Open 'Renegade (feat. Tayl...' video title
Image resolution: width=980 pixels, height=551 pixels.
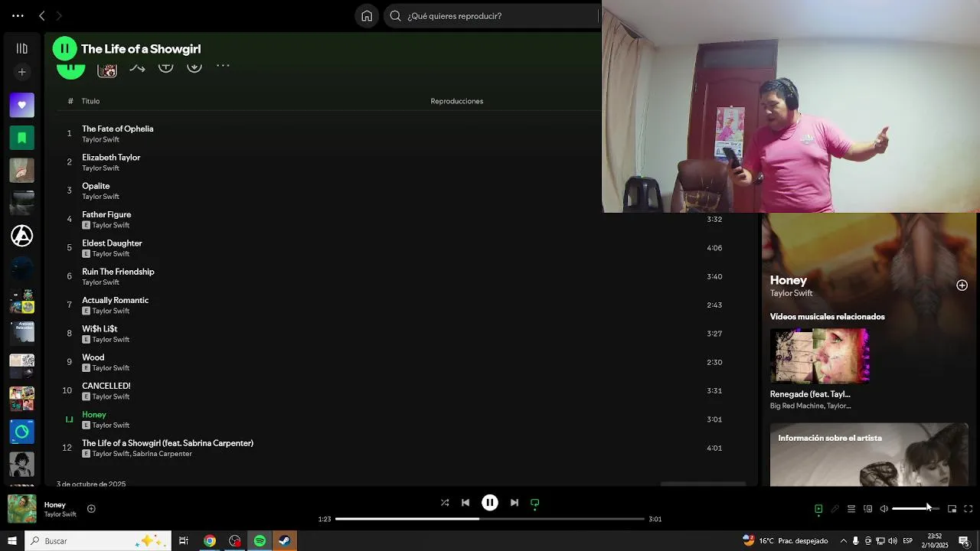[810, 394]
